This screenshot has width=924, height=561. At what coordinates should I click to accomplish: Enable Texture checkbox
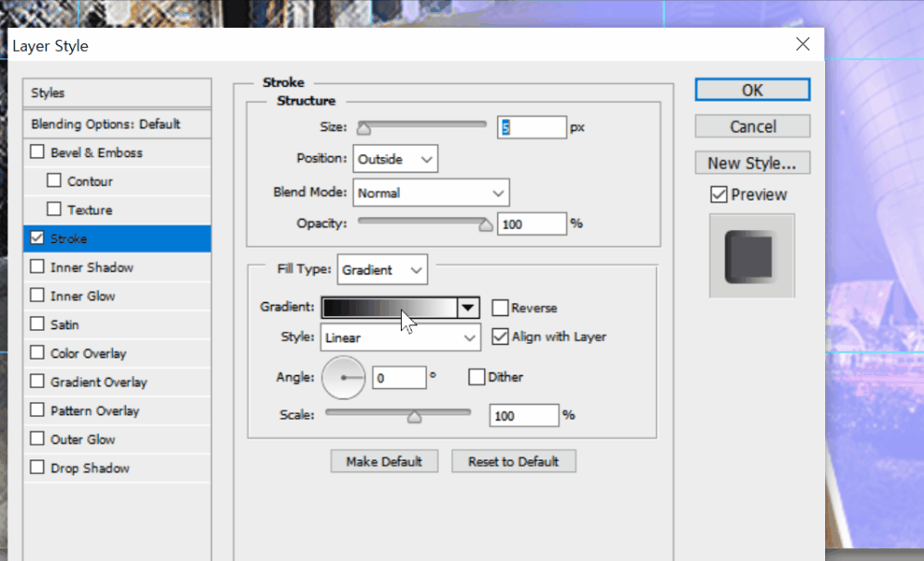pyautogui.click(x=54, y=209)
